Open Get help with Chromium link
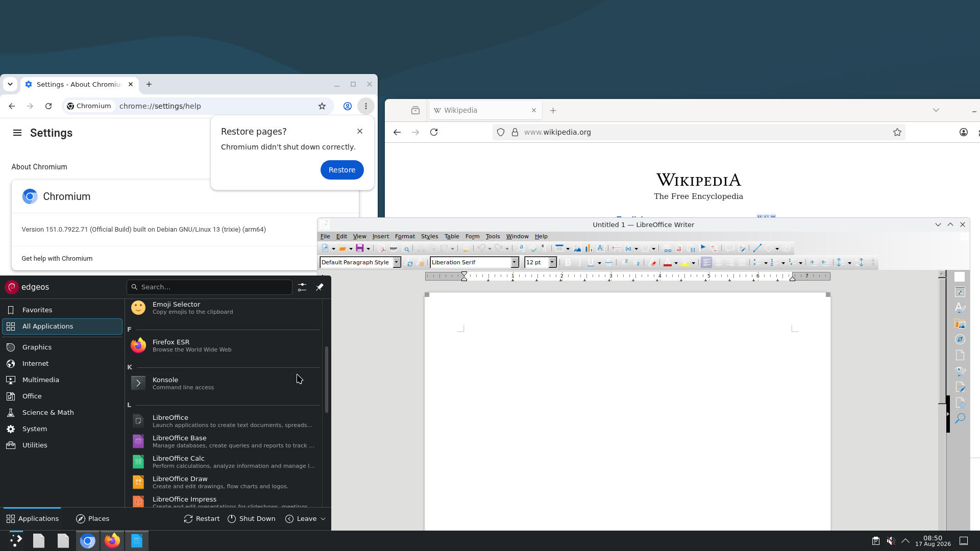 point(57,259)
